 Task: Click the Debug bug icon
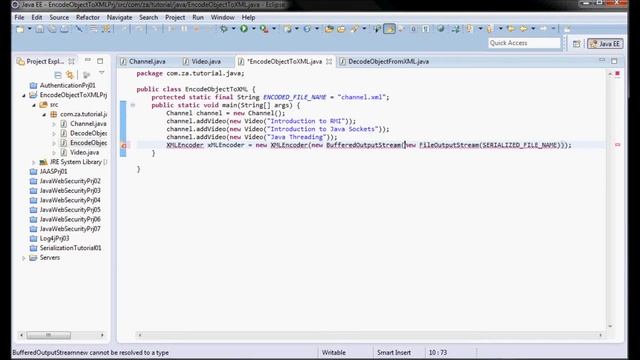[224, 29]
